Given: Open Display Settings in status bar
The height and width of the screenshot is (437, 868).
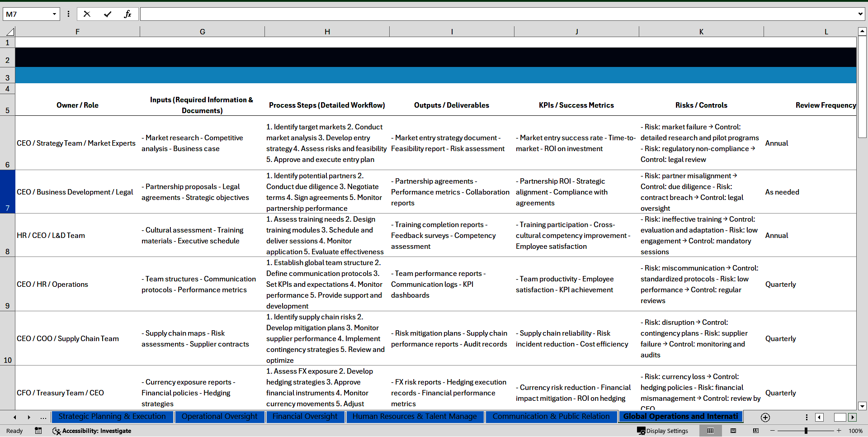Looking at the screenshot, I should pyautogui.click(x=662, y=431).
